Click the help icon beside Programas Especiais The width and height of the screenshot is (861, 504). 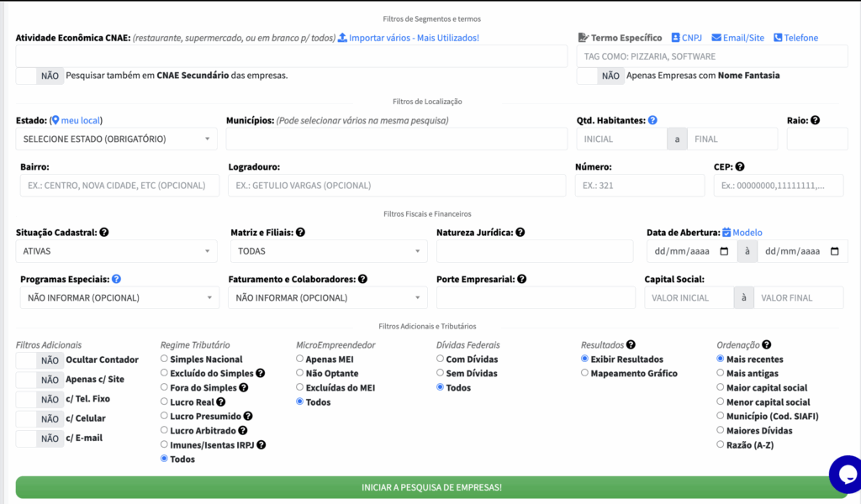[116, 279]
